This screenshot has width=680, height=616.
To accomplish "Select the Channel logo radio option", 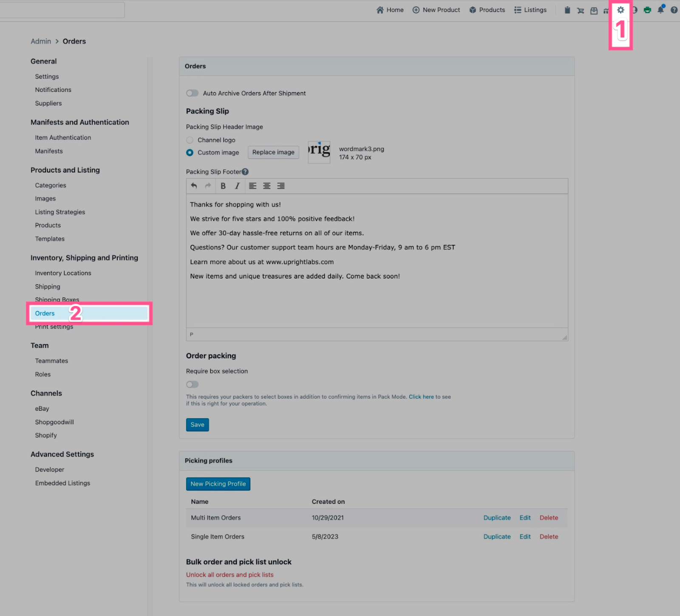I will [x=190, y=140].
